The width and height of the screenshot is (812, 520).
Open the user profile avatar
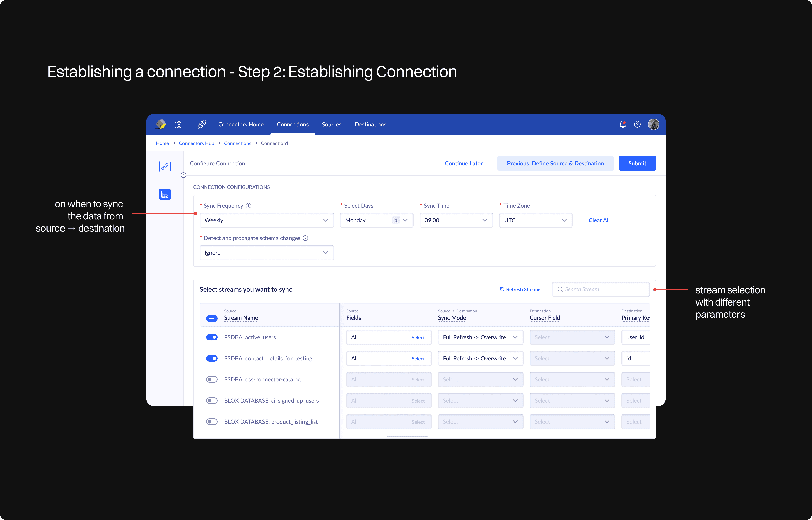[653, 124]
